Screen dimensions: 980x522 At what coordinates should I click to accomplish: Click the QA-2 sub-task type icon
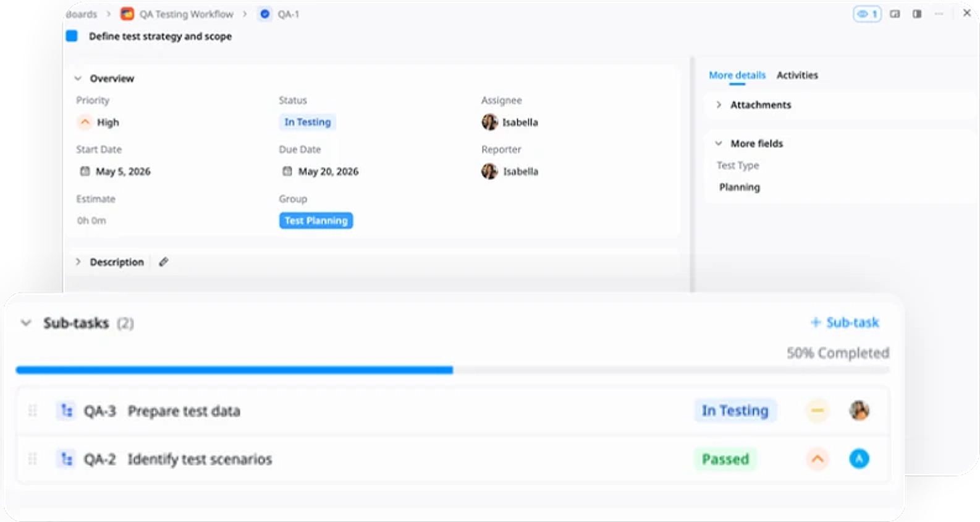pos(66,459)
